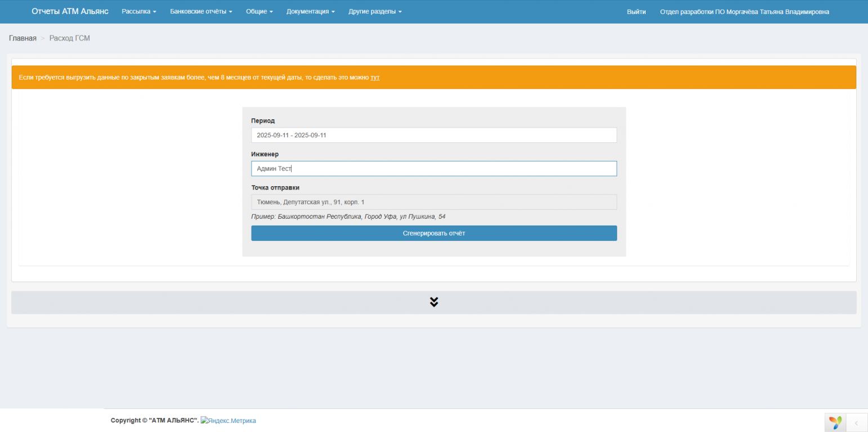
Task: Click the Yii debug toolbar logo icon
Action: pyautogui.click(x=835, y=422)
